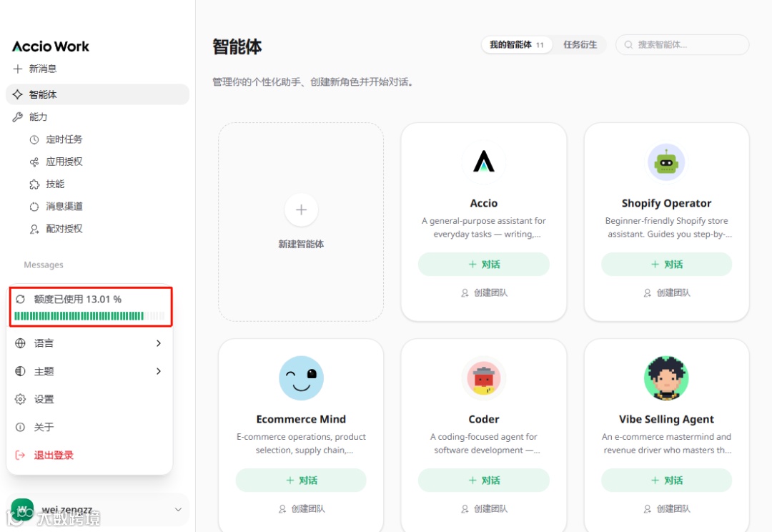Click the team icon under the Accio card
This screenshot has height=532, width=772.
click(x=465, y=293)
